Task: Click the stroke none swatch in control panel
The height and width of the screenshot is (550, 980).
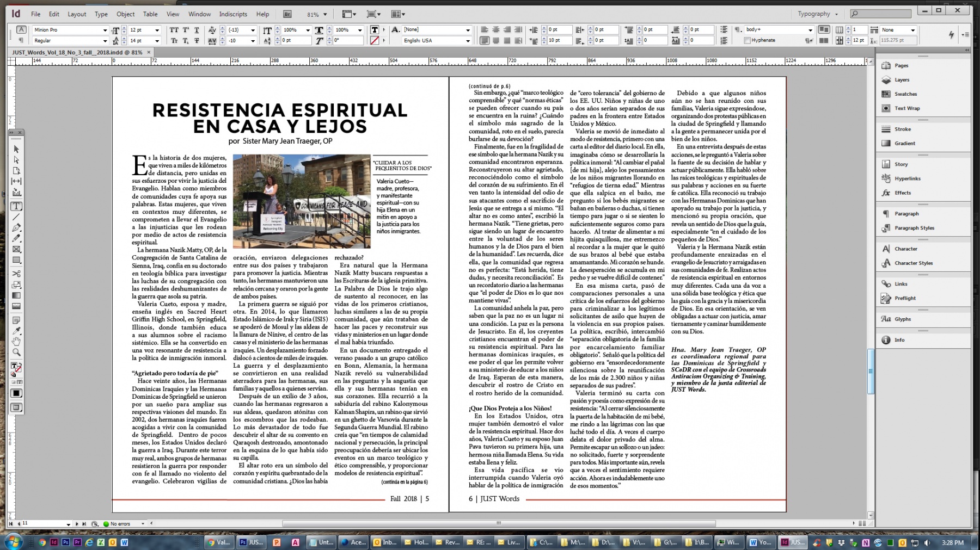Action: point(375,41)
